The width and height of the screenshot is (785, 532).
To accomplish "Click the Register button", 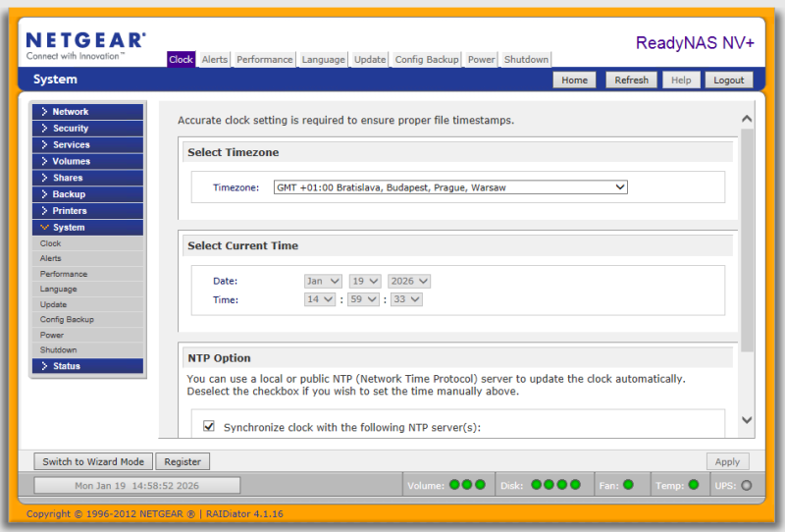I will [183, 461].
